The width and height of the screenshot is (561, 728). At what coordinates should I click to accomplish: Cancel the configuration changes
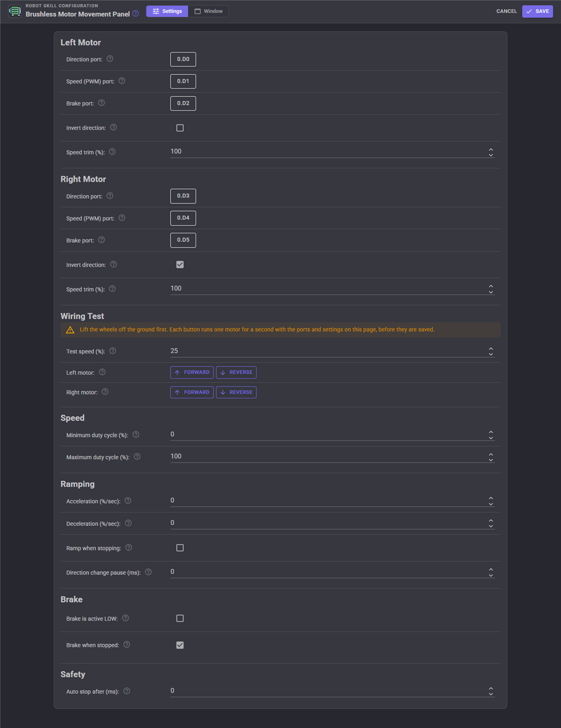(506, 11)
